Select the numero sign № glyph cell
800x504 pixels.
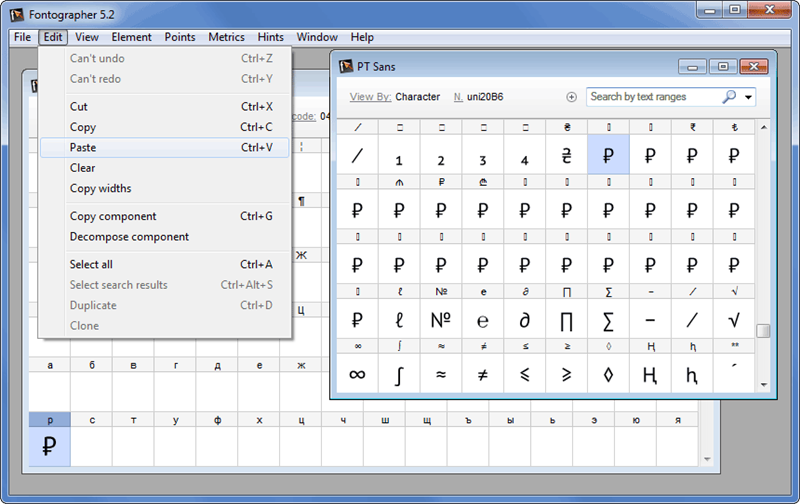coord(440,320)
